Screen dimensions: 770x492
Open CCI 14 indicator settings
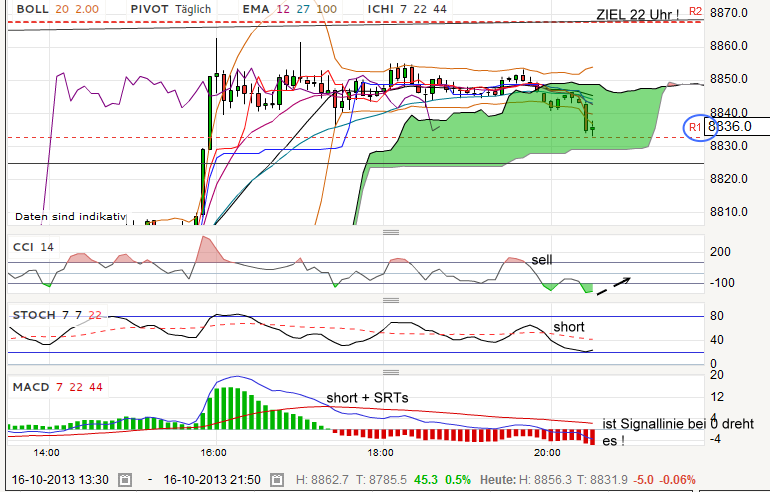tap(33, 247)
